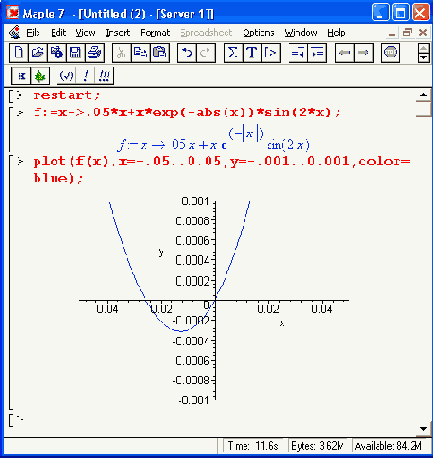Viewport: 433px width, 458px height.
Task: Save worksheet using the floppy disk icon
Action: 75,53
